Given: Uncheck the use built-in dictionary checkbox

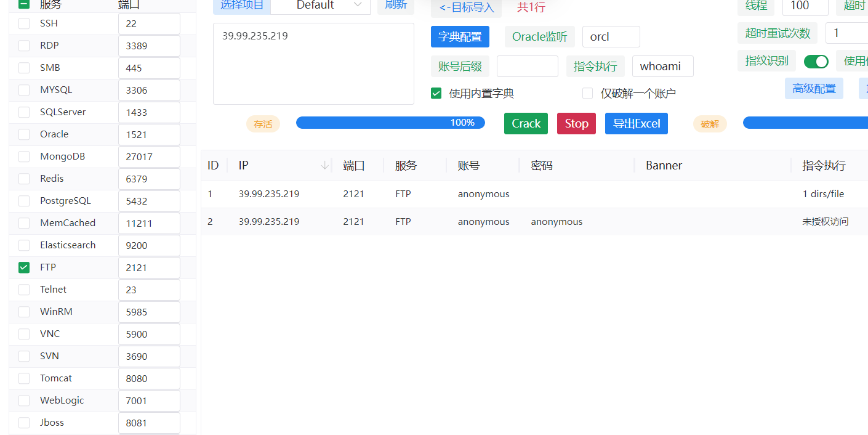Looking at the screenshot, I should coord(436,94).
